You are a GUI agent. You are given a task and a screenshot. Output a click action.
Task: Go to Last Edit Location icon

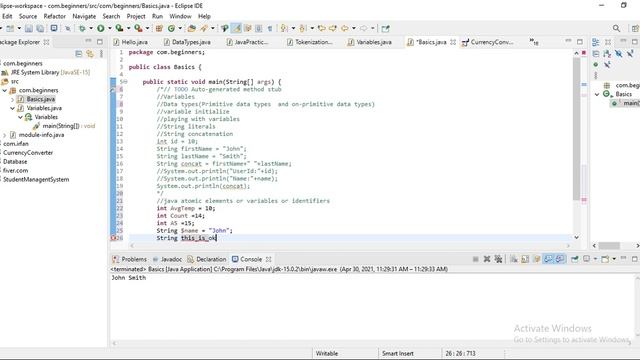(322, 29)
